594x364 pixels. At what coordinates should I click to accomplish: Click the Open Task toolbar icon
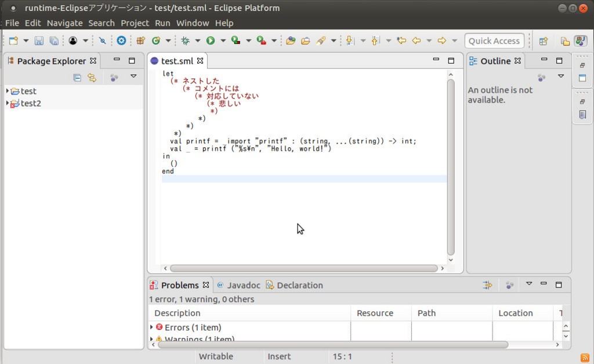coord(305,41)
